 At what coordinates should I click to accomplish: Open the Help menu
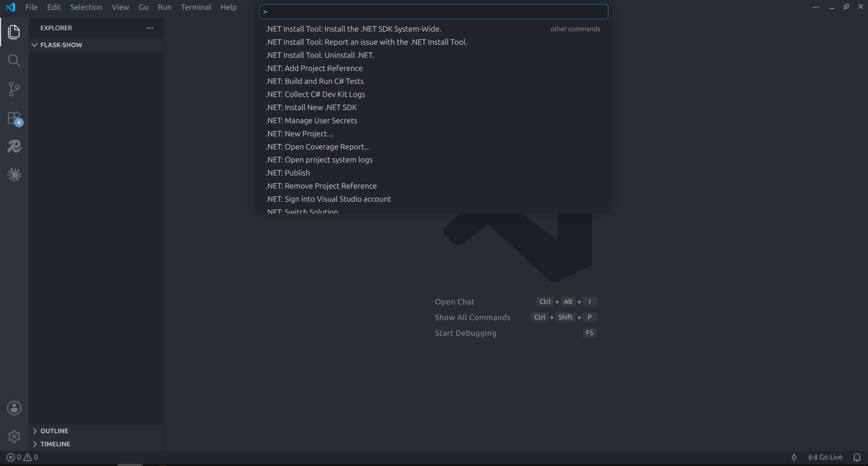[229, 7]
